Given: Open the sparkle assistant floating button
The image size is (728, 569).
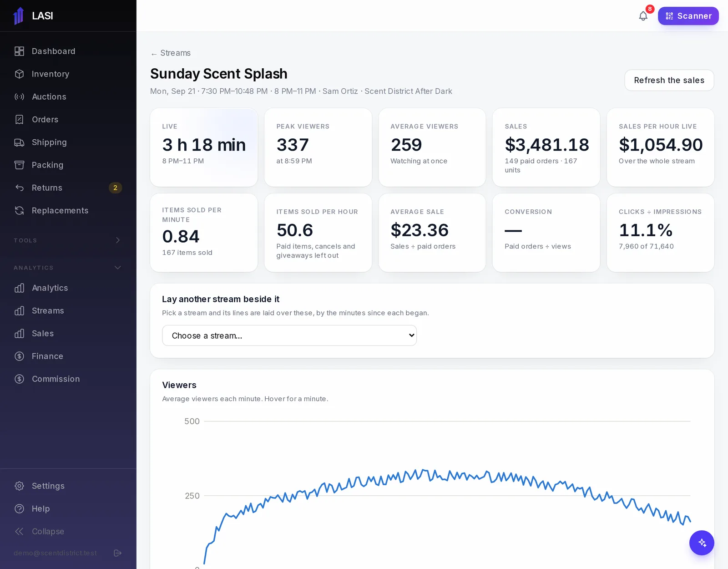Looking at the screenshot, I should coord(702,543).
